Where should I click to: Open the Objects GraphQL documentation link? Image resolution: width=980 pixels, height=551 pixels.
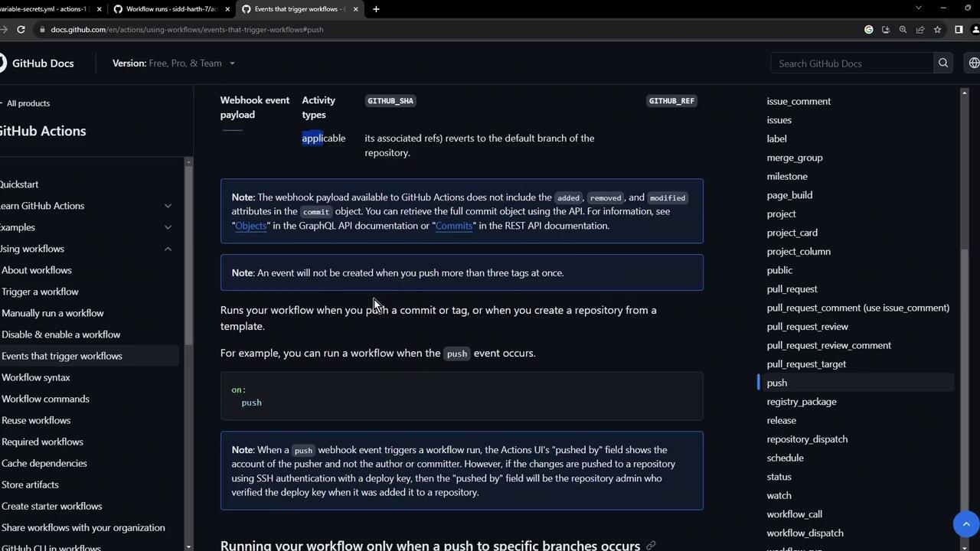click(251, 226)
